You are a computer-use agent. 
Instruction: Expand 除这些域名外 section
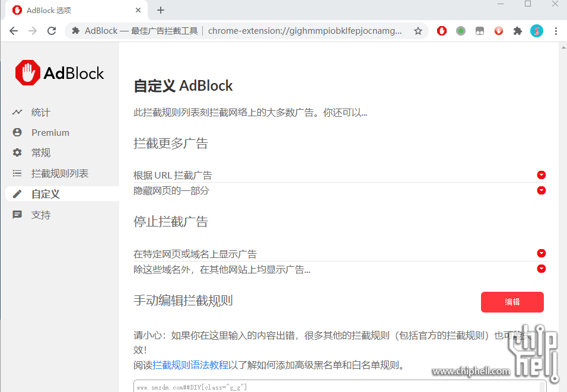tap(541, 269)
